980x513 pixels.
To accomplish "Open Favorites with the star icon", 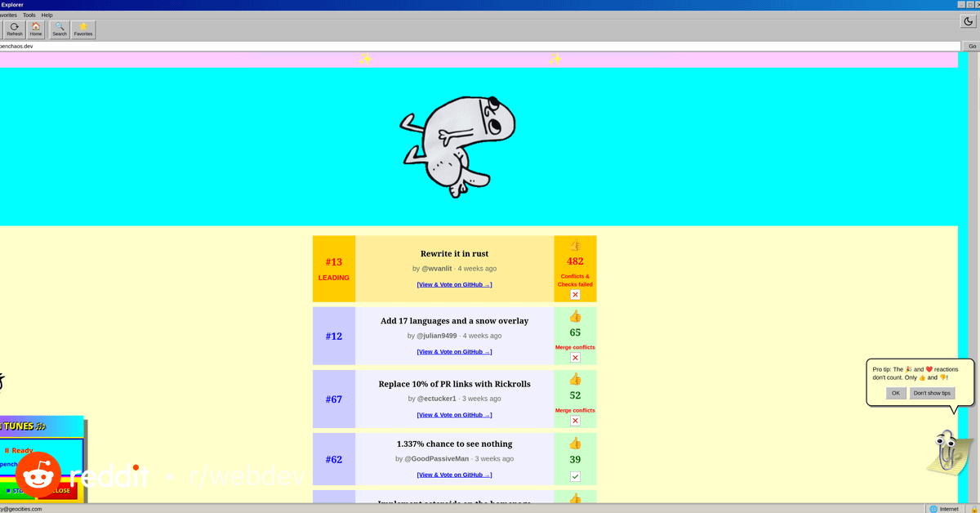I will (x=83, y=29).
